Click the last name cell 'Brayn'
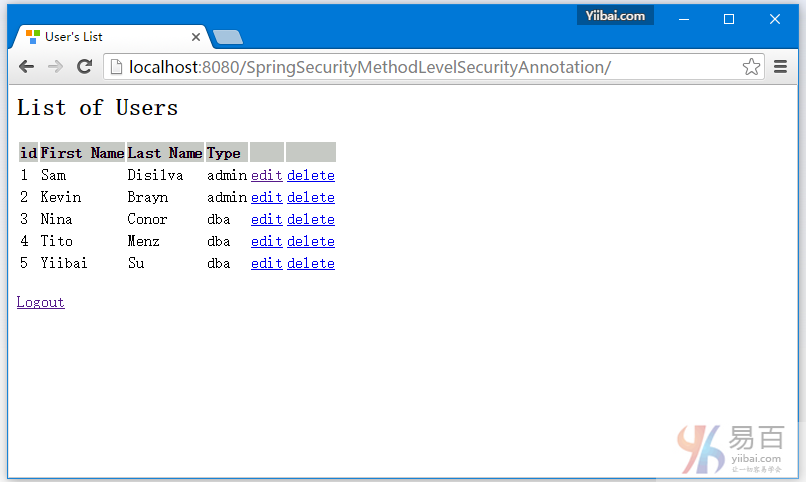 148,197
